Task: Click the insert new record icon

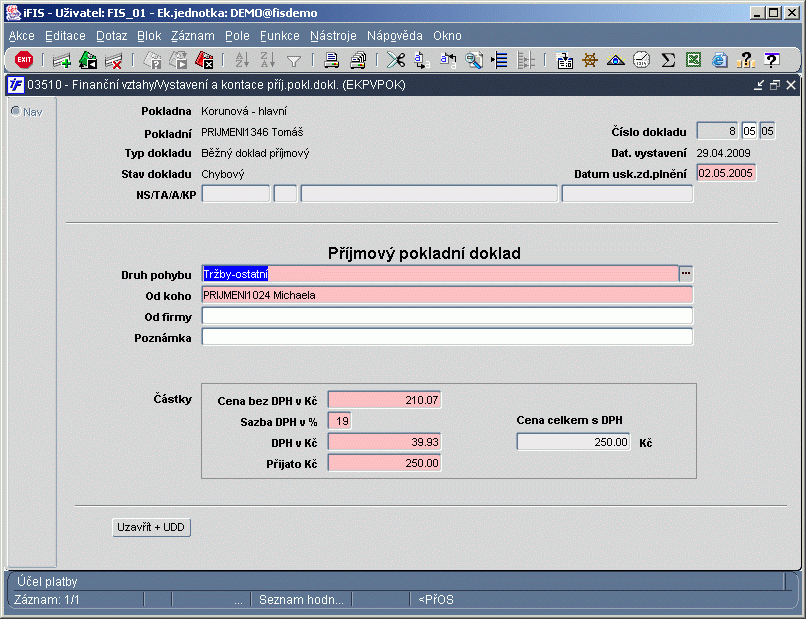Action: 62,60
